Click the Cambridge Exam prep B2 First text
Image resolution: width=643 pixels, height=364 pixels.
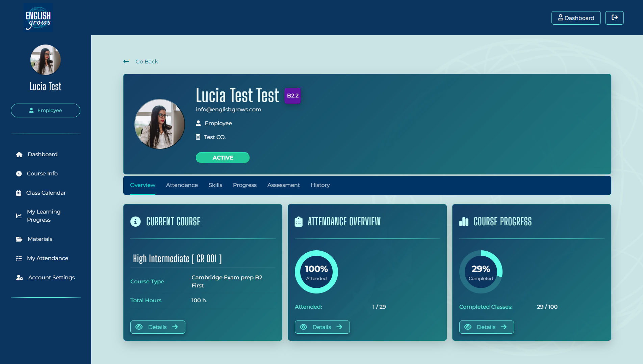click(227, 282)
